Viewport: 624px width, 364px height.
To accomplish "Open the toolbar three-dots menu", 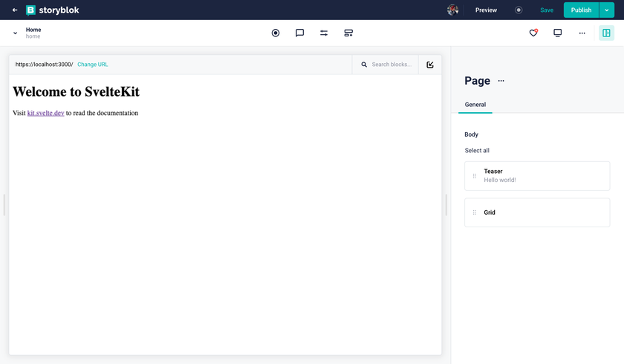I will [x=582, y=33].
